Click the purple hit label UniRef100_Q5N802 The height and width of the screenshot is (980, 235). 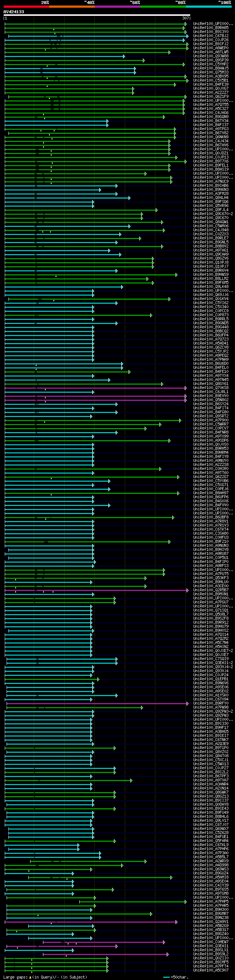(x=211, y=400)
